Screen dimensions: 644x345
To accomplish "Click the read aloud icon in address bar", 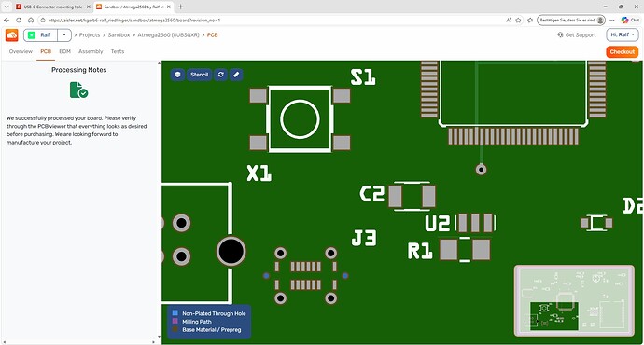I will click(509, 20).
